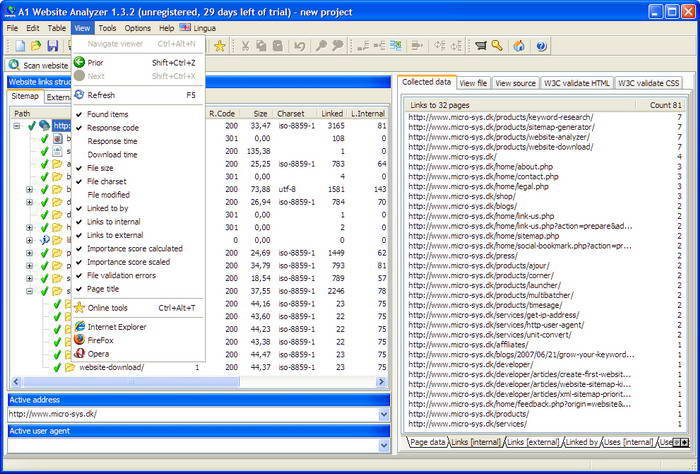Open the Active address dropdown

[384, 414]
